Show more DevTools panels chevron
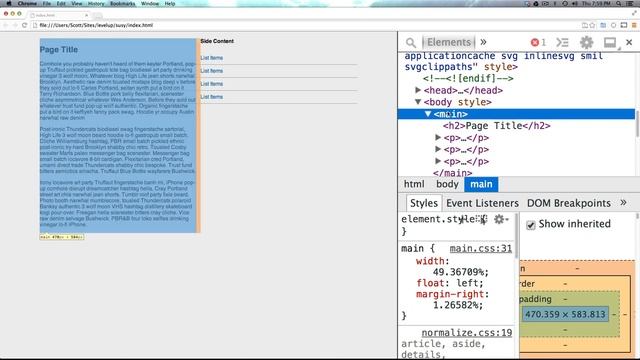Viewport: 640px width, 360px height. point(483,42)
